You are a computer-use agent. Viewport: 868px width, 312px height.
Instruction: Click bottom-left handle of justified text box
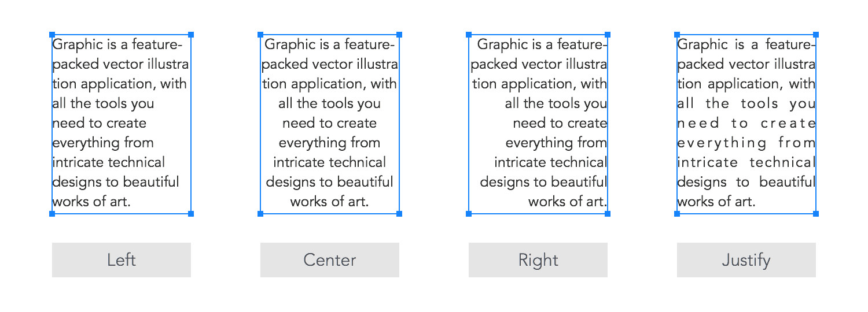tap(677, 214)
